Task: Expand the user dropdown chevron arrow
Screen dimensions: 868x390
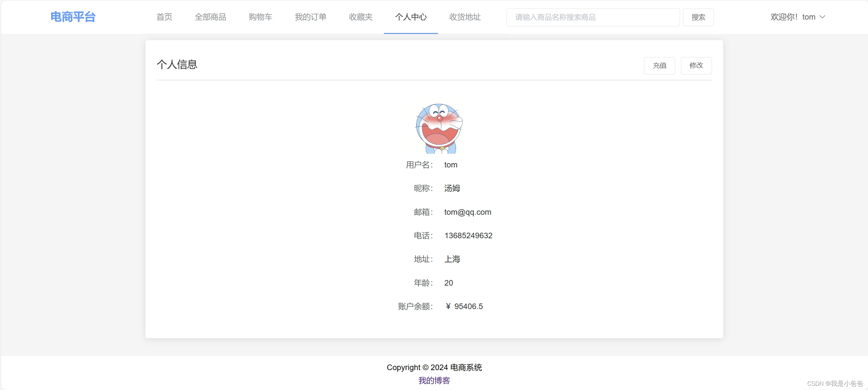Action: pos(822,17)
